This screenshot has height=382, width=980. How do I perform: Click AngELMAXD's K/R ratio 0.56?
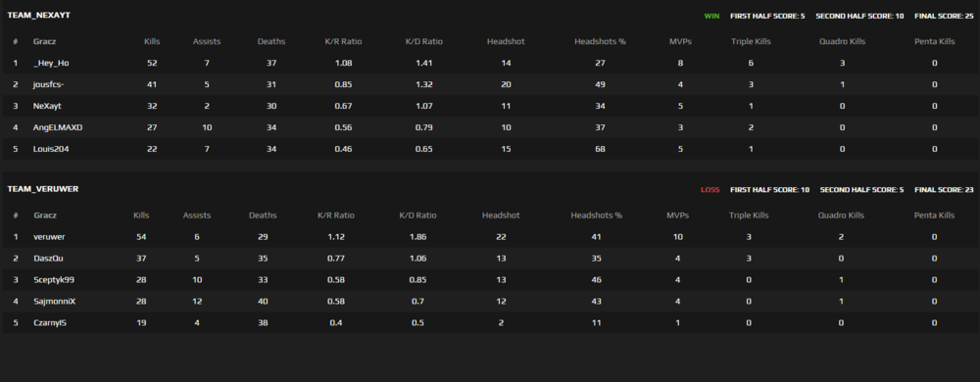click(x=343, y=127)
